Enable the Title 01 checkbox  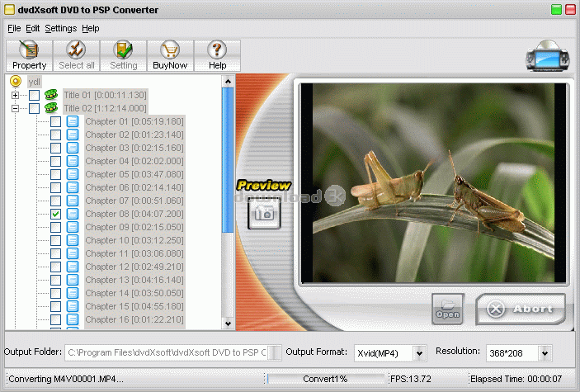click(x=34, y=95)
